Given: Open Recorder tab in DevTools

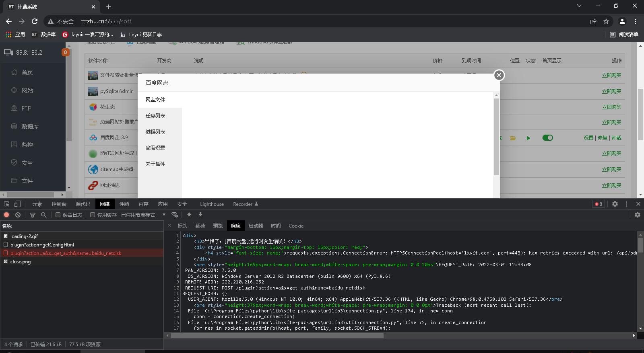Looking at the screenshot, I should pyautogui.click(x=246, y=204).
